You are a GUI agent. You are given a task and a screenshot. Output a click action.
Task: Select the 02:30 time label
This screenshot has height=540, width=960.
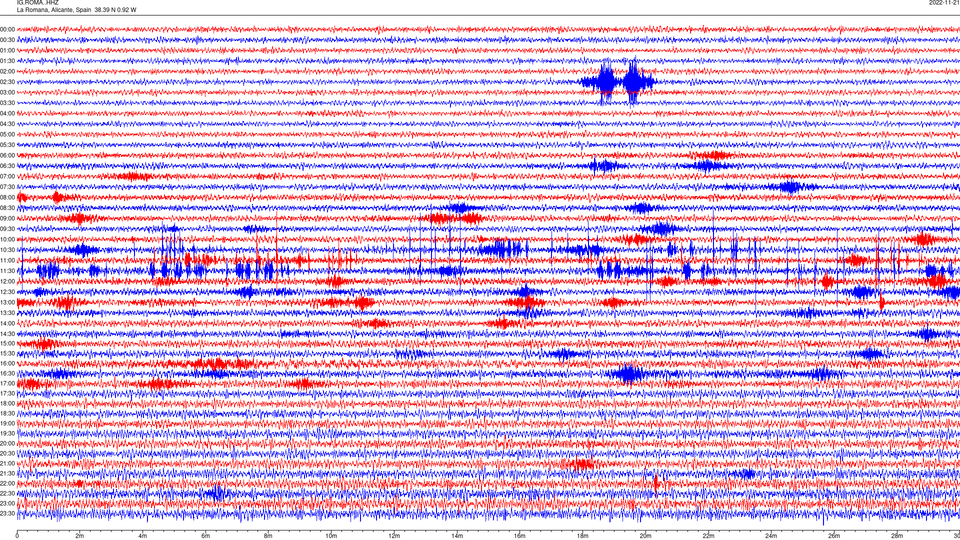point(7,81)
